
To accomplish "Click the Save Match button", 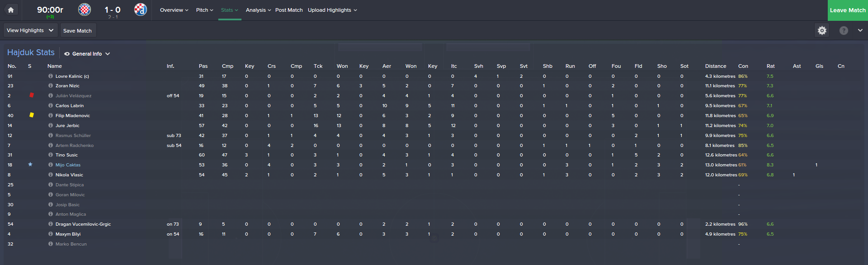I will pos(78,31).
